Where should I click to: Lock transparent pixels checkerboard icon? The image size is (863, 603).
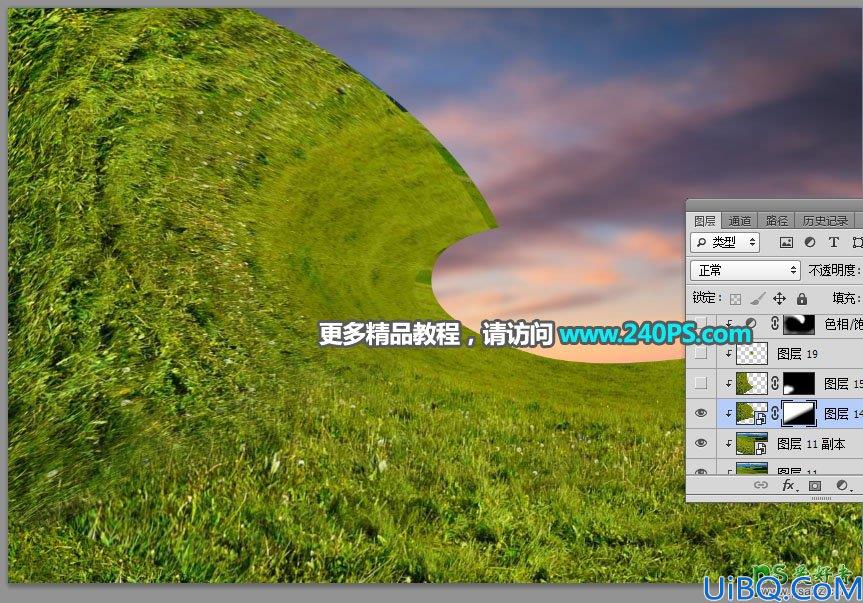[x=735, y=299]
